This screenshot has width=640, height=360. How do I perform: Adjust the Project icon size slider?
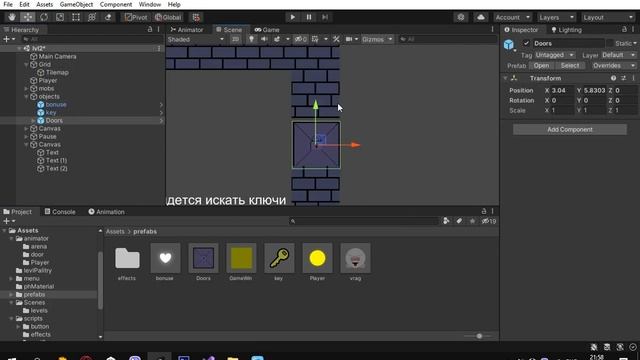[x=479, y=336]
